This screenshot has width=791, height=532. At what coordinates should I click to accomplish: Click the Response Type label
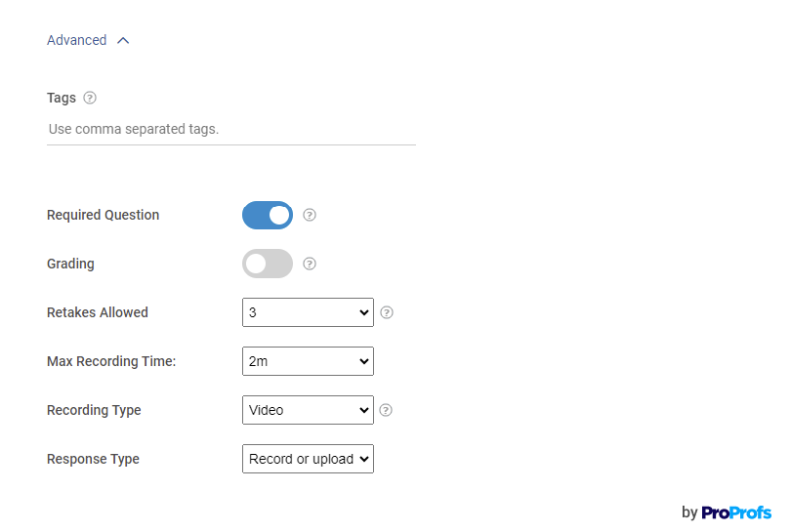pos(93,459)
